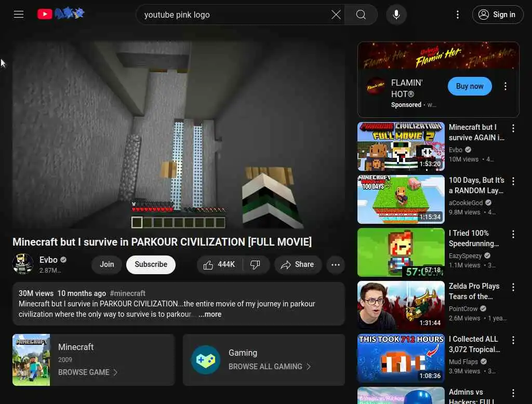Like the video with thumbs up

coord(220,265)
